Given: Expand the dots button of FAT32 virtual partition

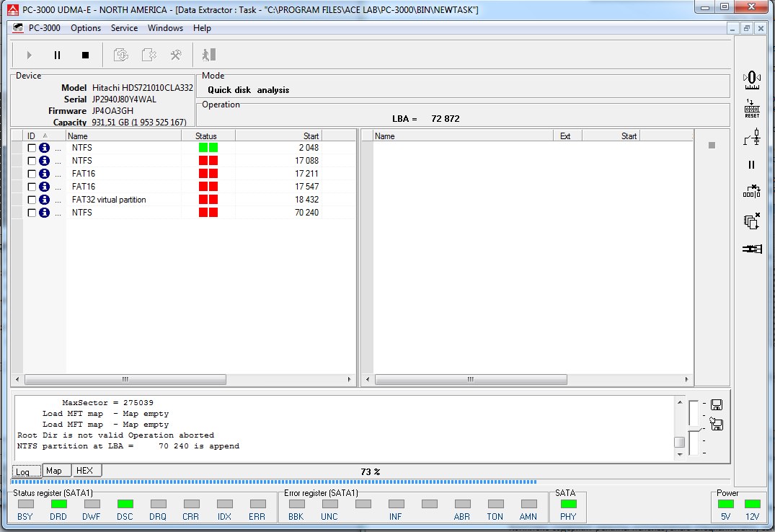Looking at the screenshot, I should (x=58, y=200).
